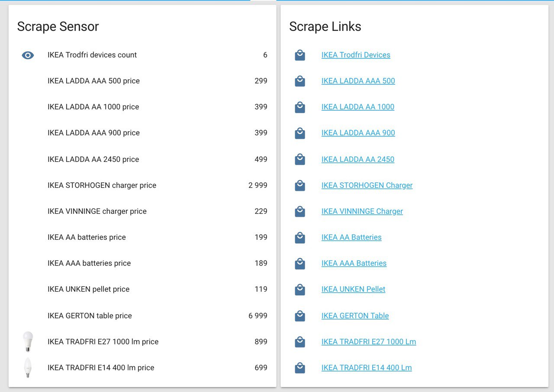This screenshot has height=392, width=554.
Task: Select the IKEA STORHOGEN charger price label
Action: click(x=102, y=185)
